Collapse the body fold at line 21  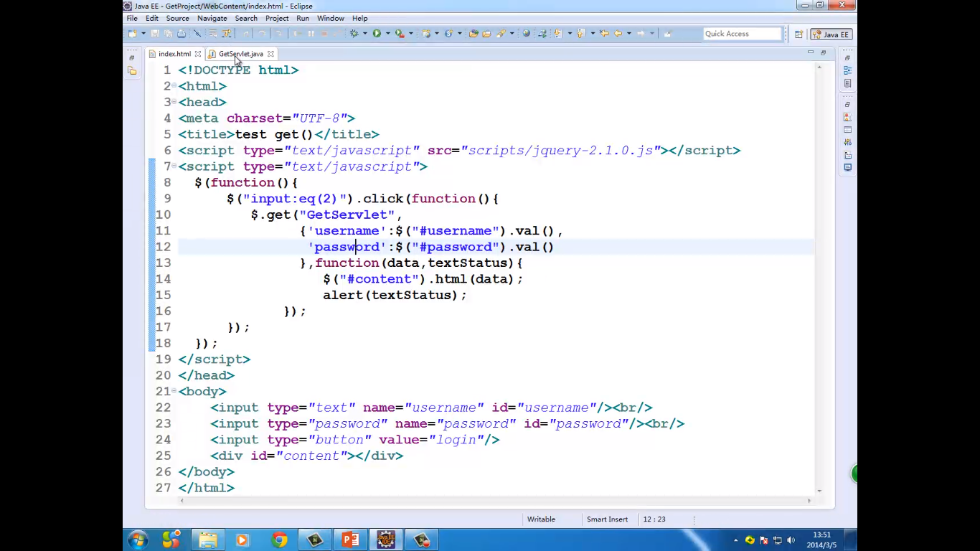174,391
